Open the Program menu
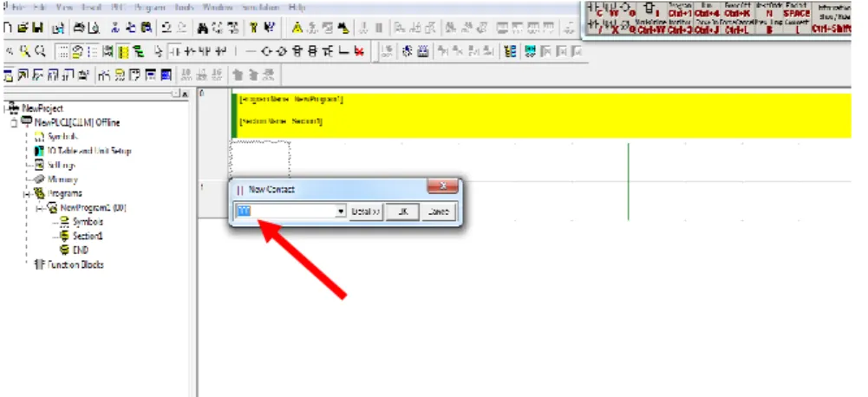This screenshot has height=397, width=868. (x=149, y=8)
